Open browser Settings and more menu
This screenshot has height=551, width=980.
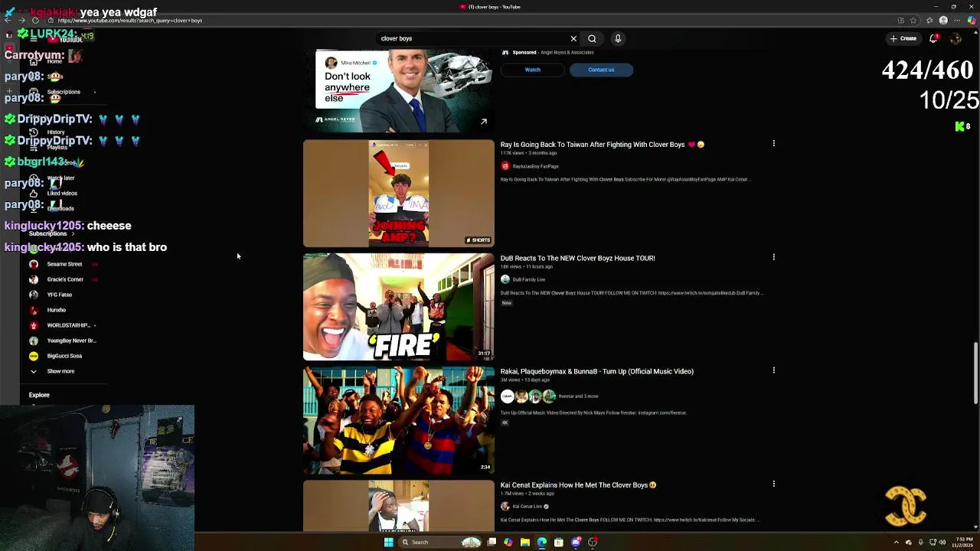tap(957, 21)
